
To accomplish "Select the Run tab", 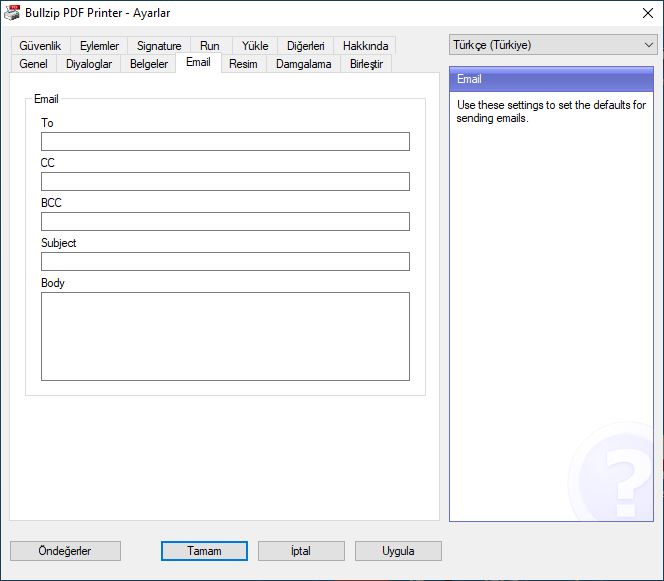I will point(210,46).
